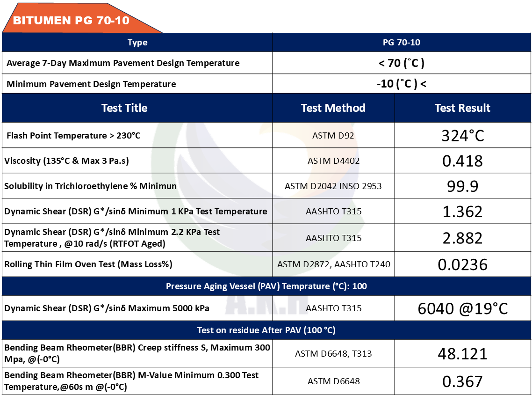The width and height of the screenshot is (532, 395).
Task: Select the '0.367' M-Value result
Action: 462,381
